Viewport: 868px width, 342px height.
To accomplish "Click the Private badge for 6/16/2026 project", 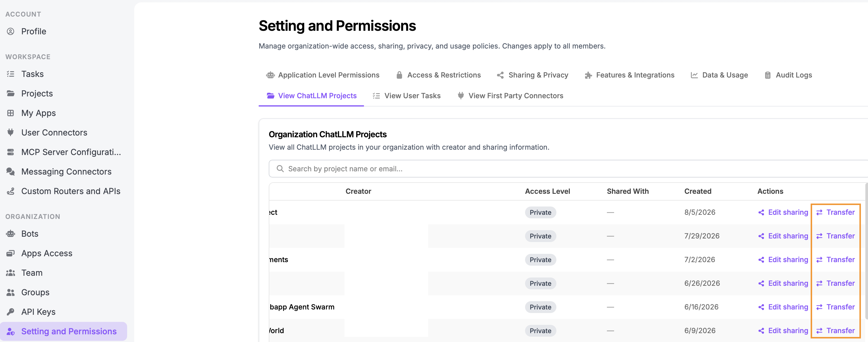I will click(x=540, y=307).
